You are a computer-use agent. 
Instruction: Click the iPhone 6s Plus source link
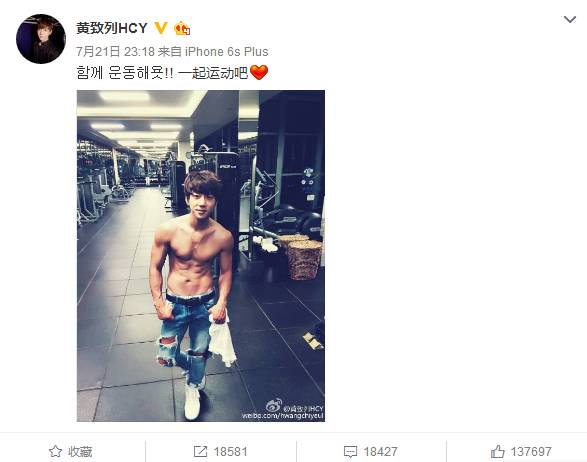pos(226,52)
